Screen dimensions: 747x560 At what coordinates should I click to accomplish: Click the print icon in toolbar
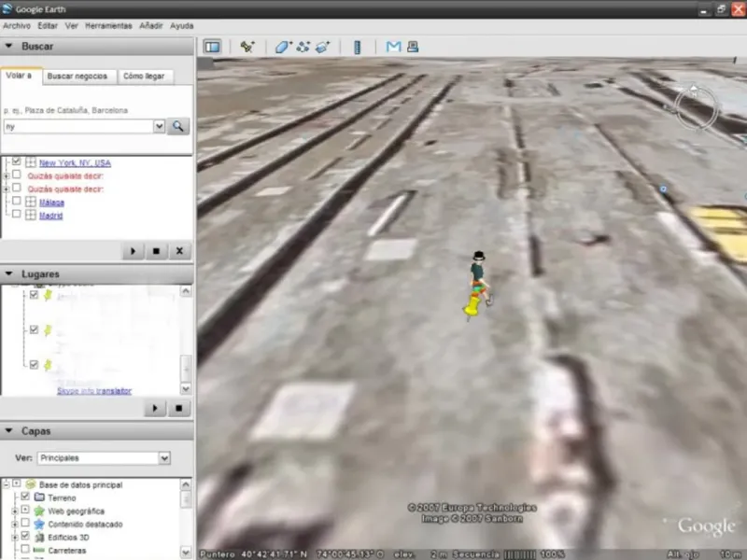[x=412, y=47]
